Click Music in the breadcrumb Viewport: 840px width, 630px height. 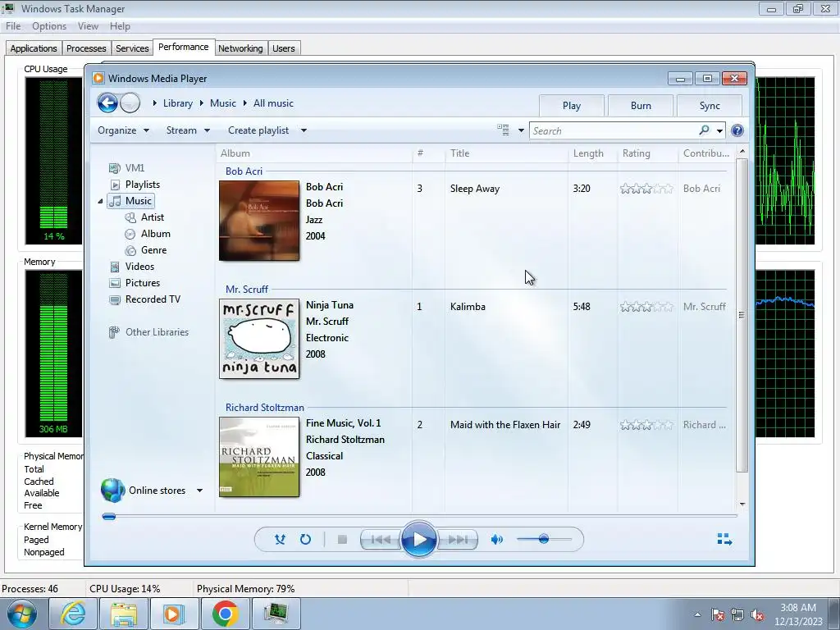coord(223,103)
